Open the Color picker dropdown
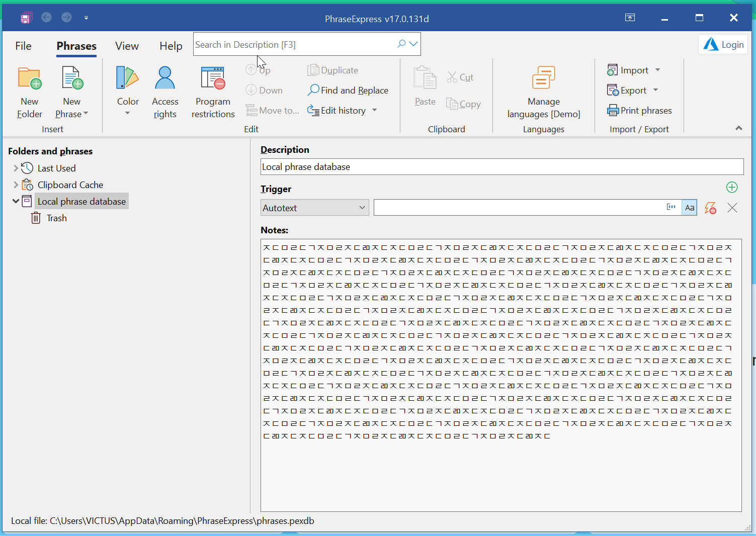Viewport: 756px width, 536px height. (128, 93)
